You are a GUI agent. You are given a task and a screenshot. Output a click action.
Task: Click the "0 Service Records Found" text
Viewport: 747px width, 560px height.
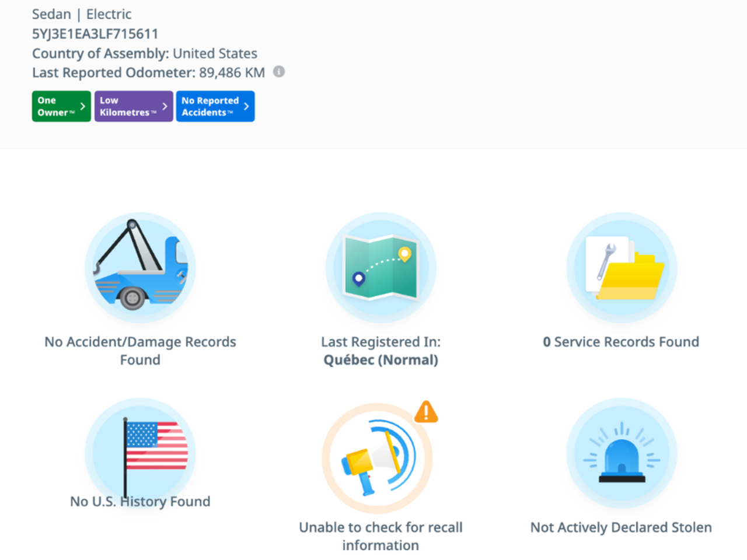pos(621,342)
